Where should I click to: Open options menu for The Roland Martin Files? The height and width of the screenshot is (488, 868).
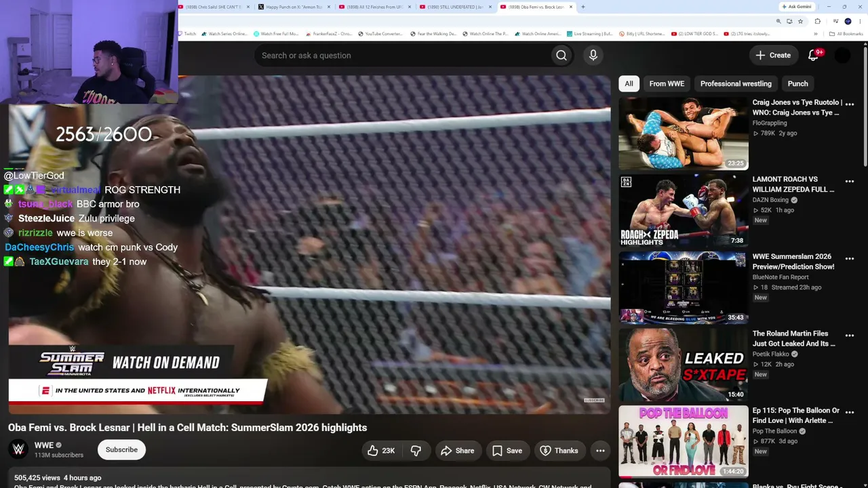(x=850, y=335)
